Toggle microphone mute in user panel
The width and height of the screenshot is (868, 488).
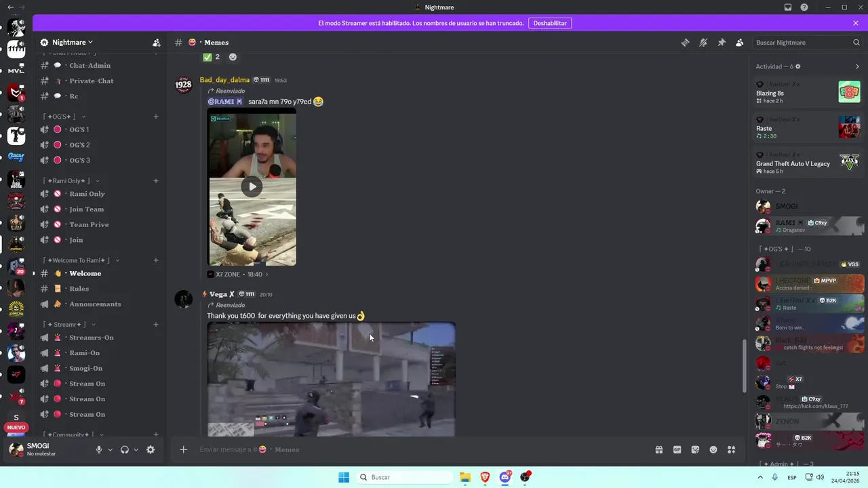pyautogui.click(x=99, y=449)
